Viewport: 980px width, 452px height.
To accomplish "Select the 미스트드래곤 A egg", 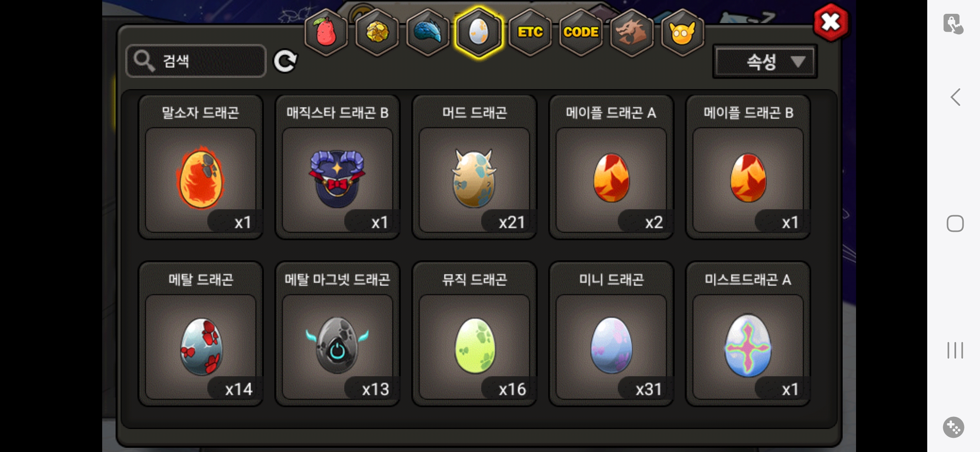I will pyautogui.click(x=748, y=334).
